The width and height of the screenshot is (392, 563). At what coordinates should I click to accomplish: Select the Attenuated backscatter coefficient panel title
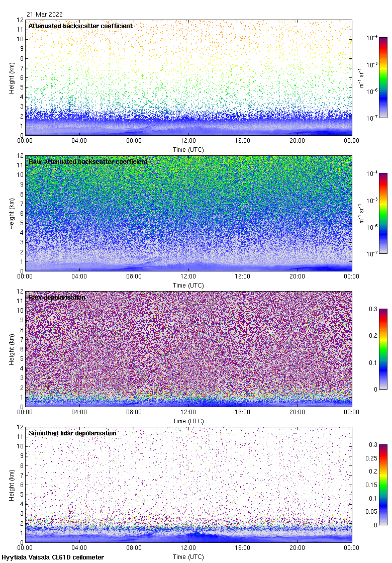pyautogui.click(x=80, y=26)
